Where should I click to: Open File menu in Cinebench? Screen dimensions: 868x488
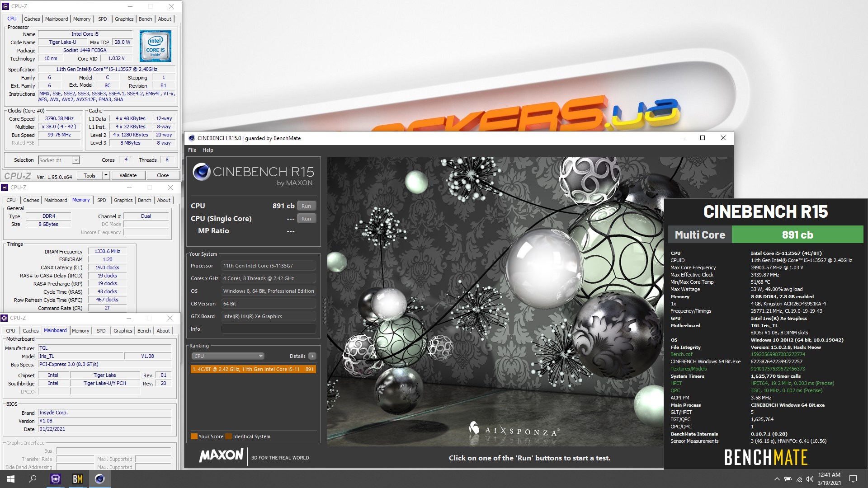[192, 150]
